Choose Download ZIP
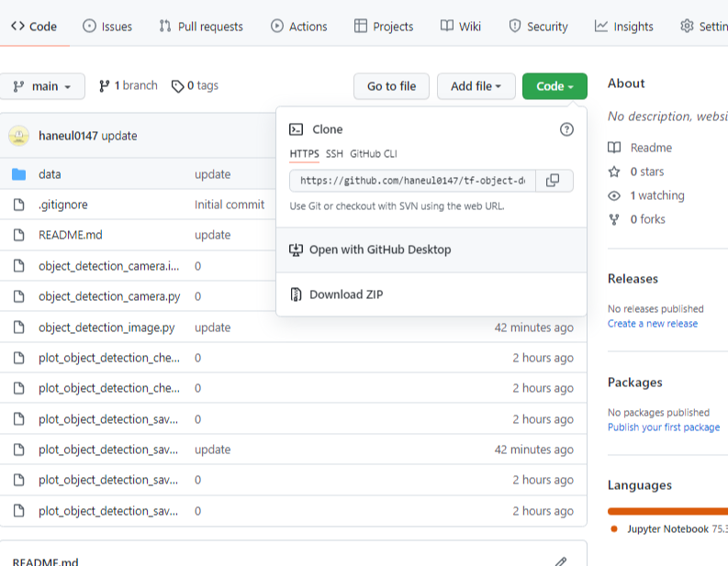The height and width of the screenshot is (566, 728). [431, 294]
